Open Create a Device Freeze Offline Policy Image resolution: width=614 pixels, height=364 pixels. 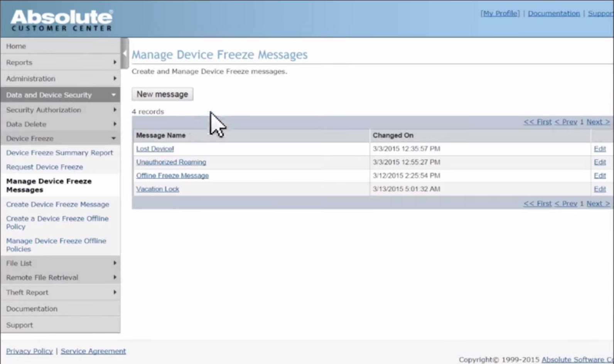click(57, 222)
